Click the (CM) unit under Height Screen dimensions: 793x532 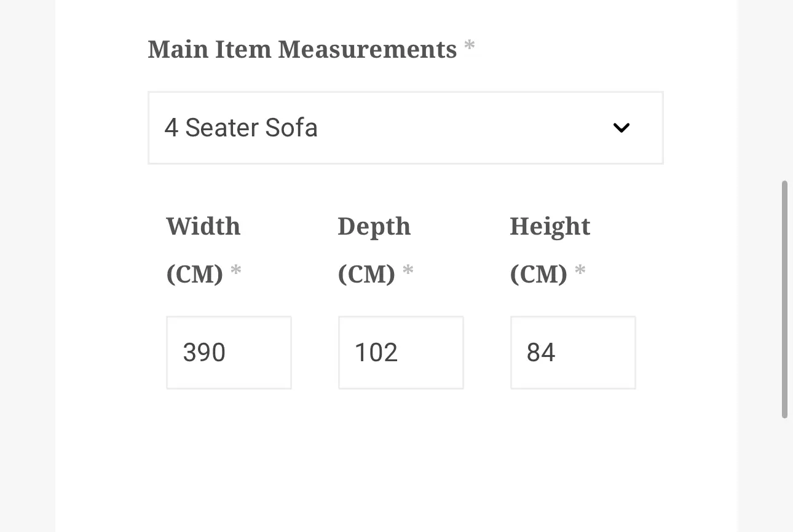[539, 274]
